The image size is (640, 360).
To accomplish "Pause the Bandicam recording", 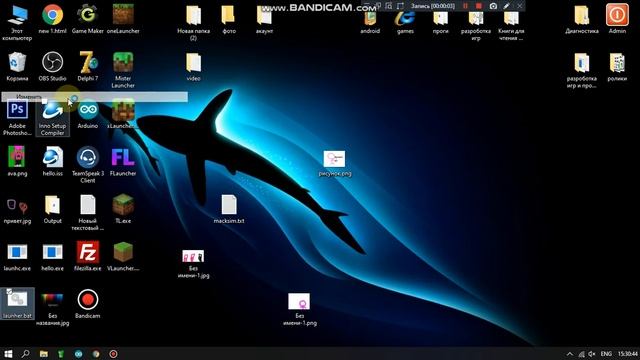I will coord(465,6).
